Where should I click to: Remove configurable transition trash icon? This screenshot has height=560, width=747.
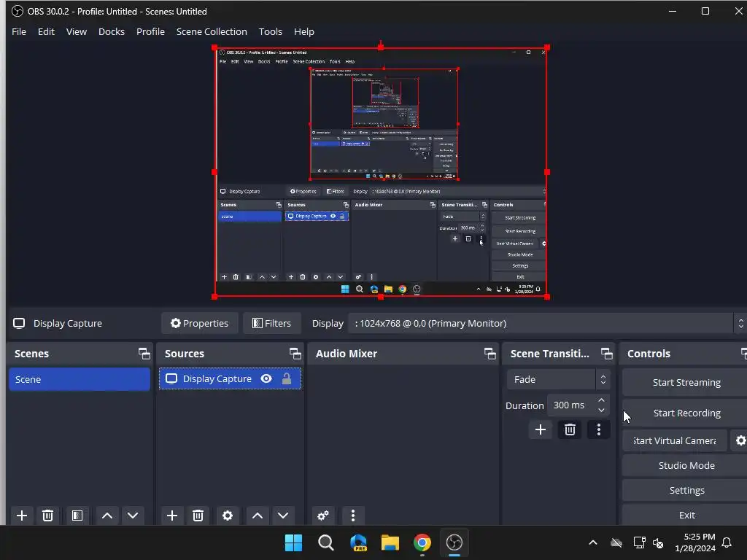tap(570, 430)
